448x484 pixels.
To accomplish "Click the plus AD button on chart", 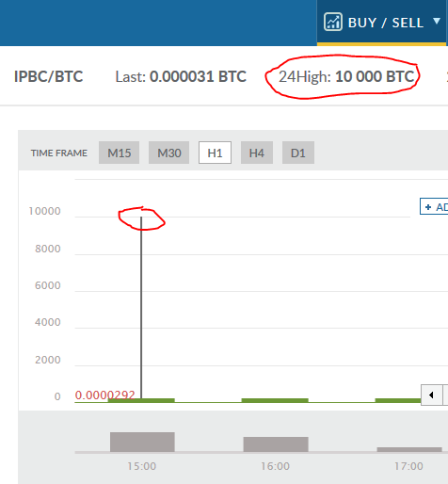I will coord(434,206).
